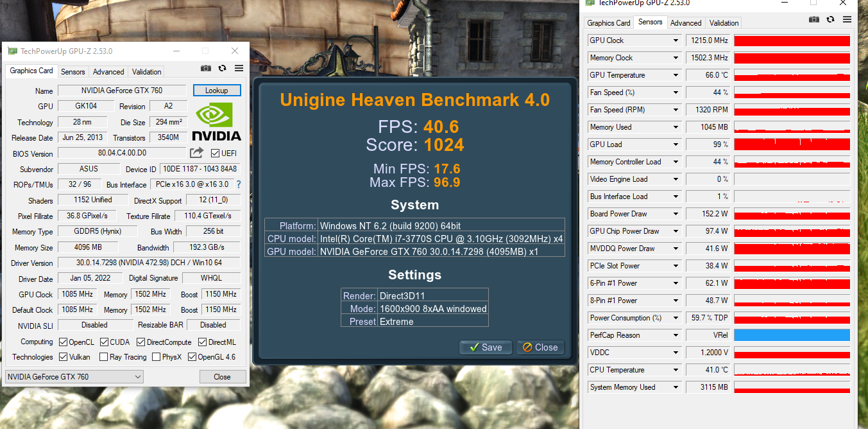
Task: Click the GPU Clock red sensor graph
Action: click(x=792, y=40)
